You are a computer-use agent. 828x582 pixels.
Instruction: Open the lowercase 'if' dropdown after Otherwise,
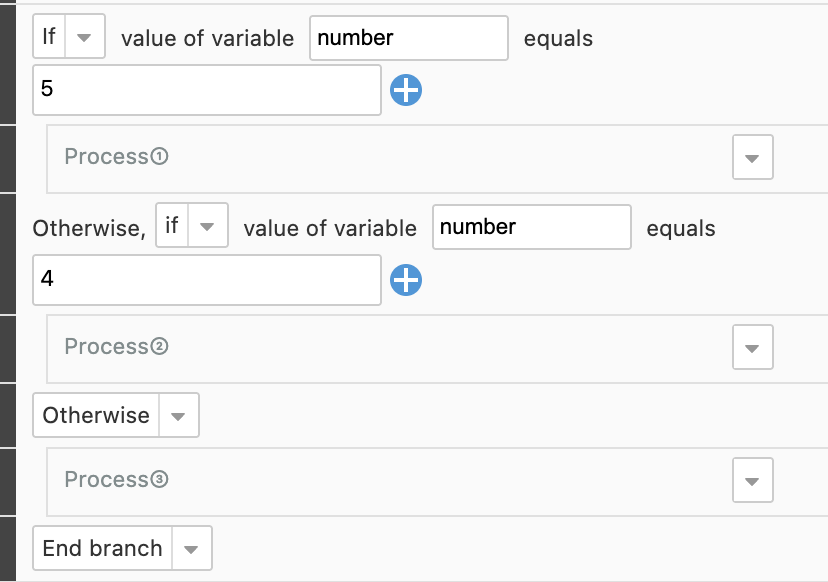pyautogui.click(x=207, y=226)
